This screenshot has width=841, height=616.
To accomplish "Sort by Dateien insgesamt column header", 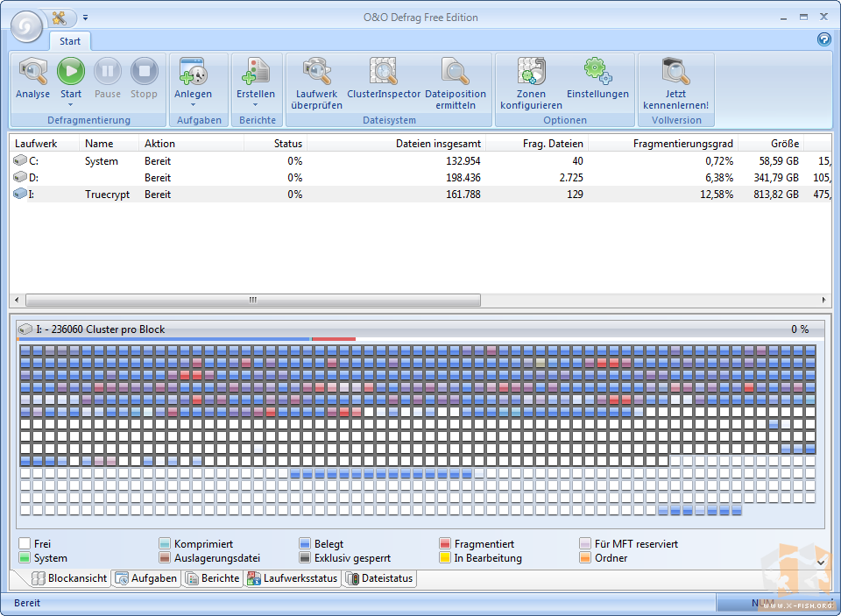I will [x=396, y=144].
